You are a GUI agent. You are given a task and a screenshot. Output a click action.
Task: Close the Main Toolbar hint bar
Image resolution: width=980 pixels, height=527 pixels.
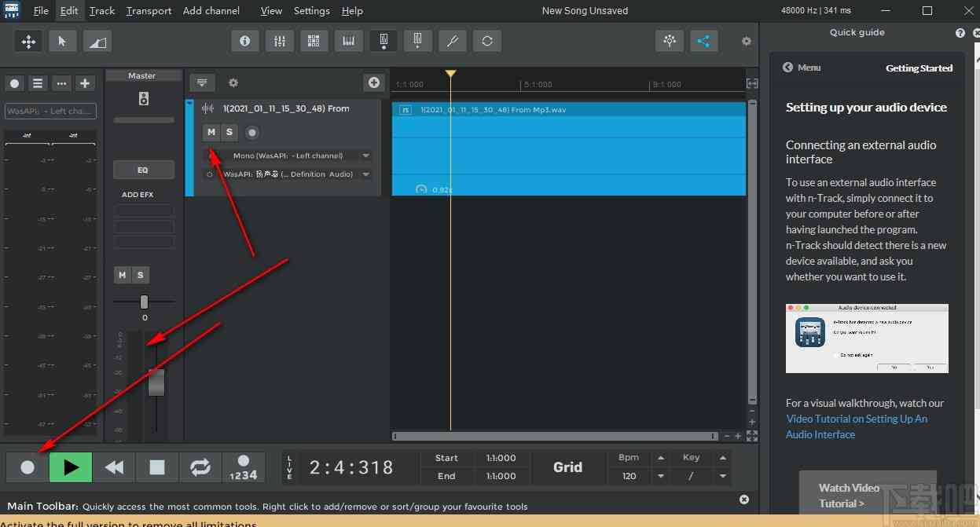click(x=744, y=500)
